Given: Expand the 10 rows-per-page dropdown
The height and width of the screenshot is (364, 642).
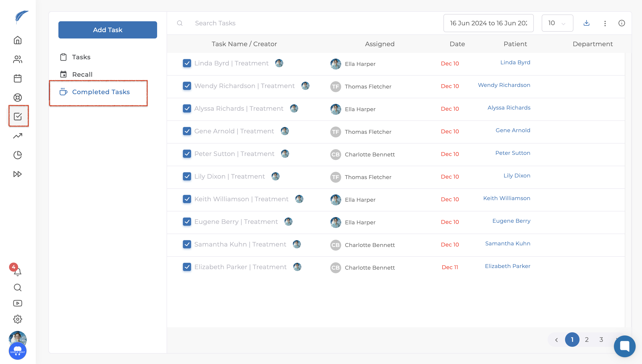Looking at the screenshot, I should point(557,23).
